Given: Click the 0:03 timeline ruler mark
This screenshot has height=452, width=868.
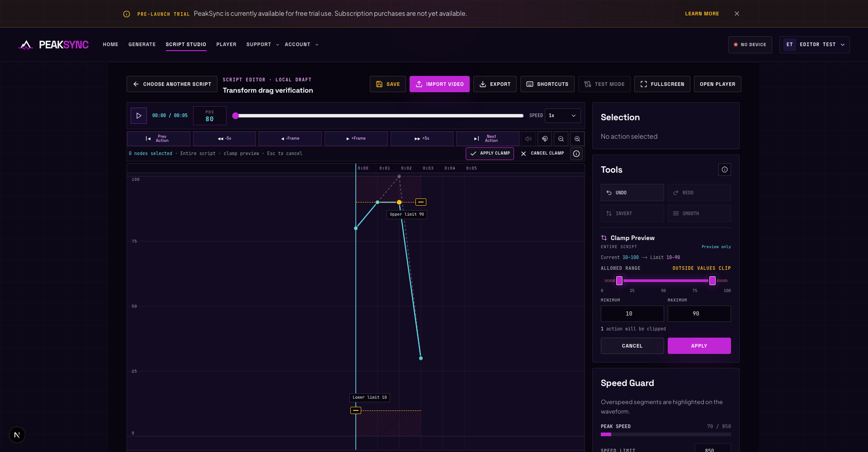Looking at the screenshot, I should point(428,168).
